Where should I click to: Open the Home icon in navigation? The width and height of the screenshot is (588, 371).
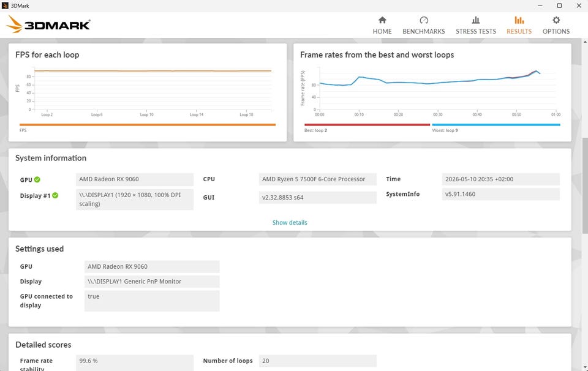[x=382, y=20]
